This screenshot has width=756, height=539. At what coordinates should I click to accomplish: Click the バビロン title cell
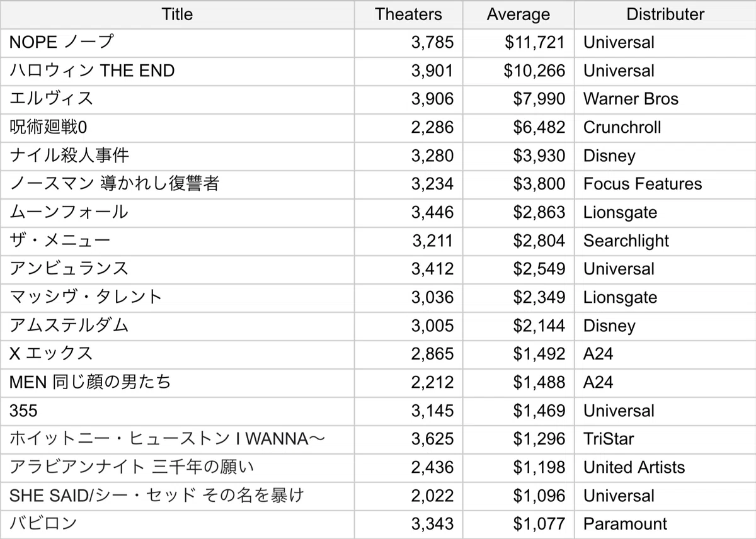[x=177, y=524]
